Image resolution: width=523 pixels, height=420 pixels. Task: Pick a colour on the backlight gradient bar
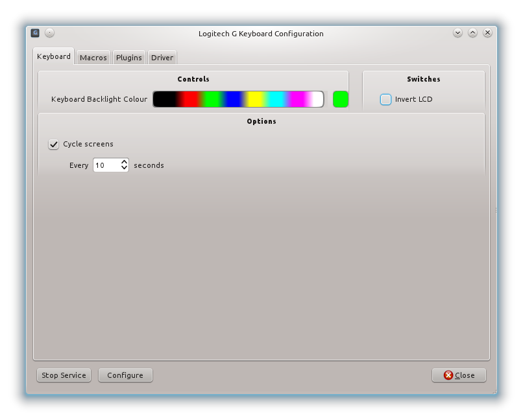pyautogui.click(x=238, y=99)
